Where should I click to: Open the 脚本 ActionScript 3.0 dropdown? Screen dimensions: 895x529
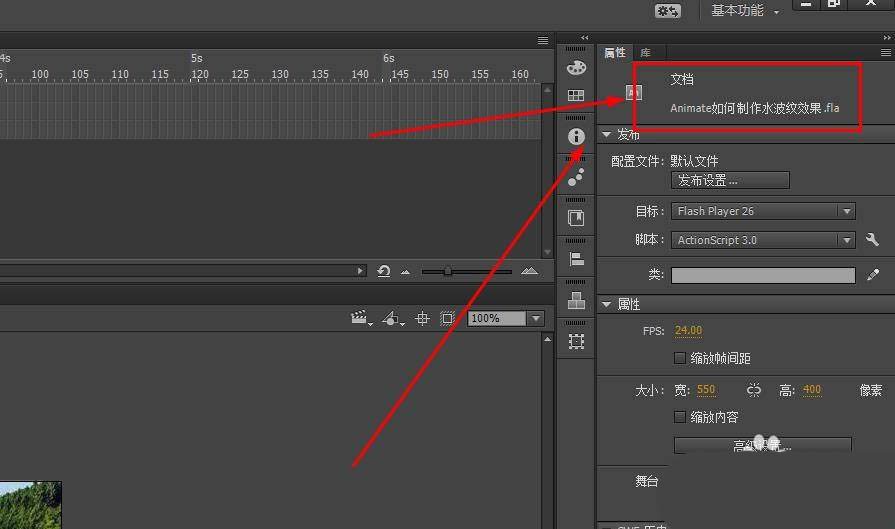point(763,240)
